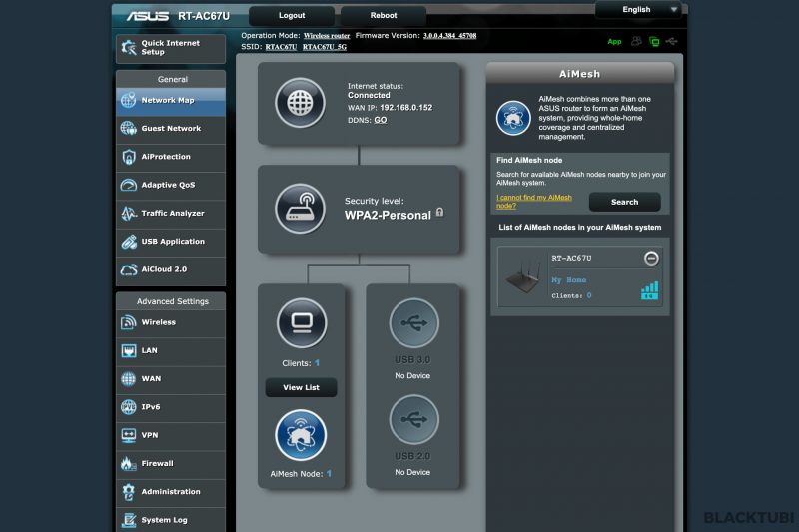Click the USB status icon at top right
This screenshot has width=799, height=532.
coord(671,41)
